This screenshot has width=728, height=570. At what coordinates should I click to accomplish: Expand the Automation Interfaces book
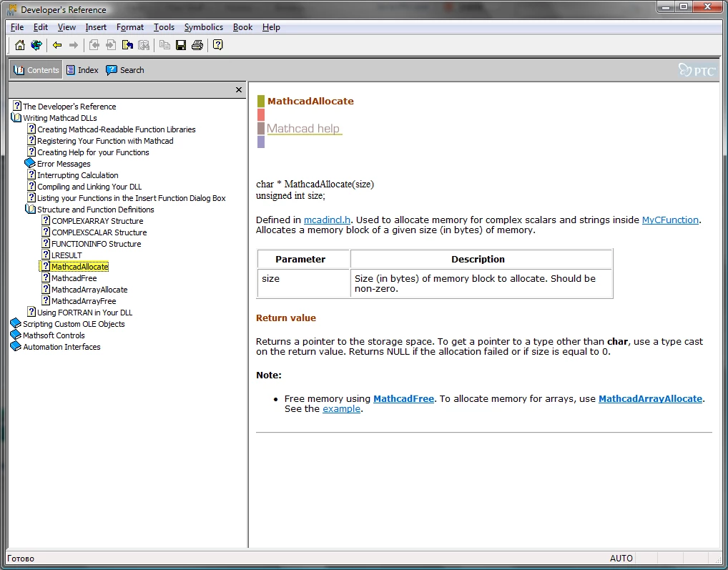pos(16,347)
